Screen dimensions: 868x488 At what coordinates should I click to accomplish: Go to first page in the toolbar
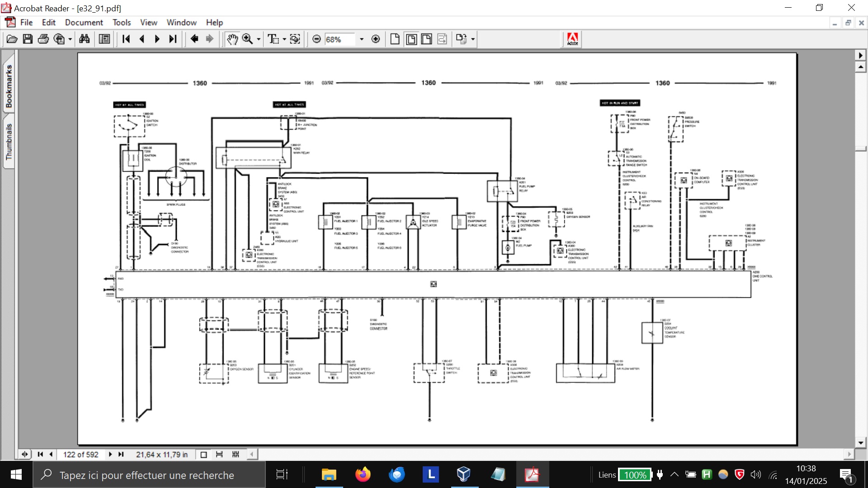[126, 39]
